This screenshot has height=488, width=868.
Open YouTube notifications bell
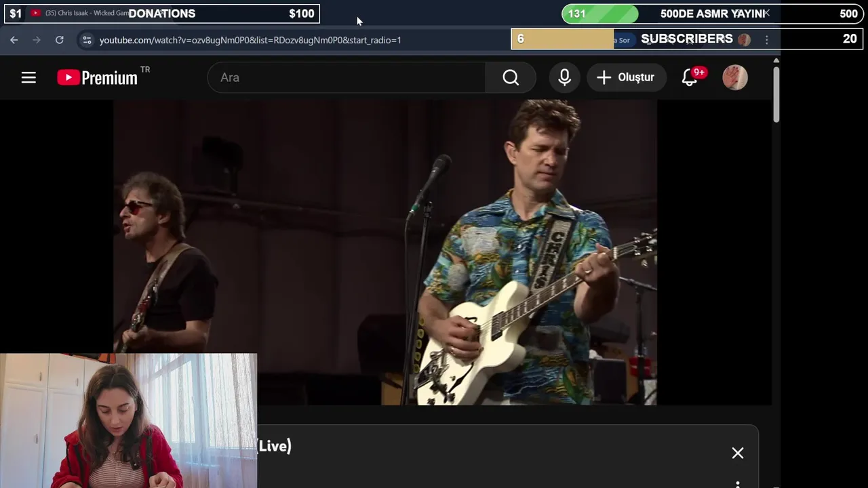690,77
